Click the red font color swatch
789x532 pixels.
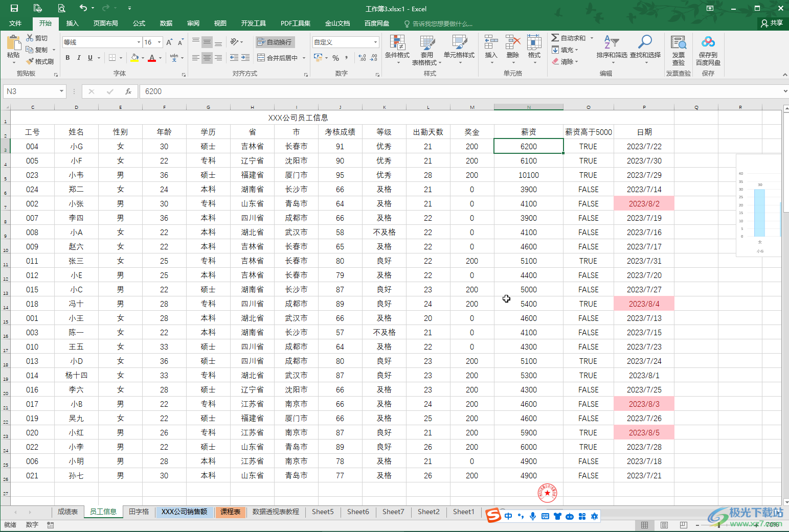click(152, 58)
